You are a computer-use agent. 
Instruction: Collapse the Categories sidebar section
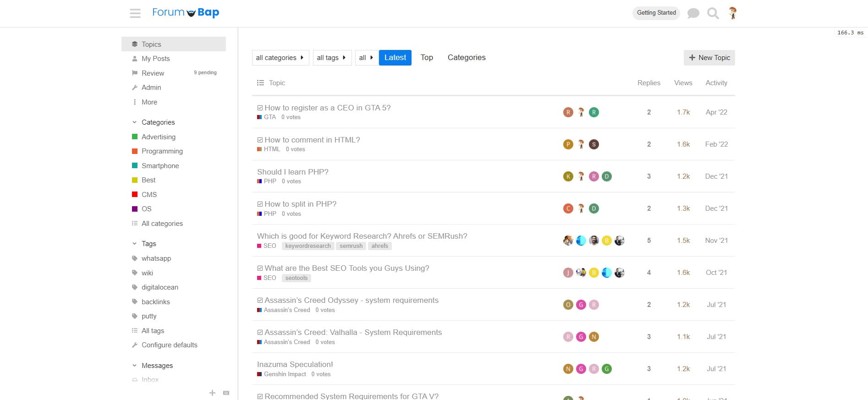tap(134, 122)
